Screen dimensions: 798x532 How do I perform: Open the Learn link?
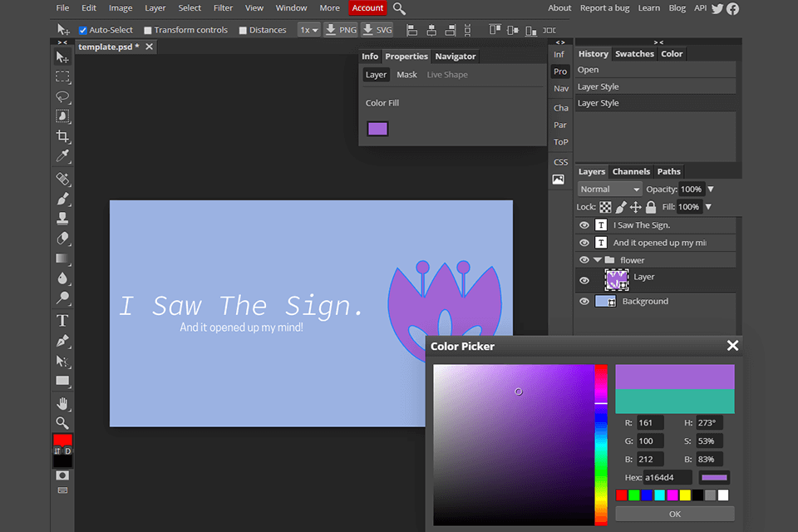pyautogui.click(x=649, y=8)
